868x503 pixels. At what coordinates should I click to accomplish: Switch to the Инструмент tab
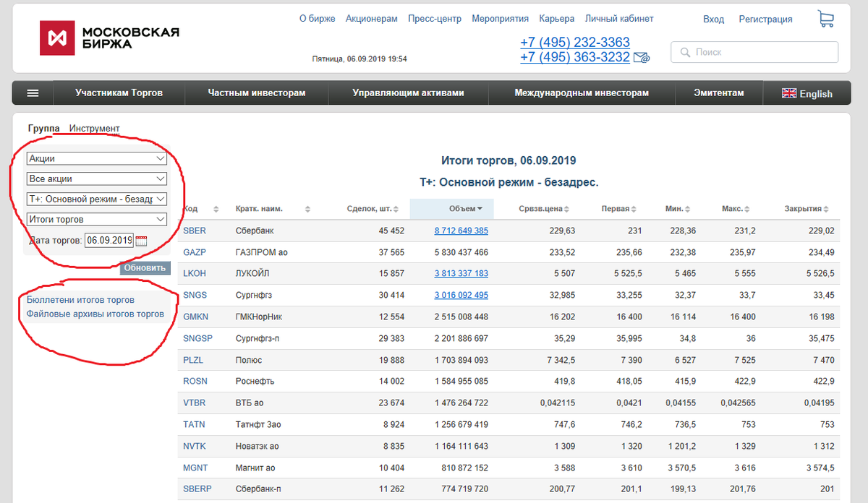pyautogui.click(x=94, y=129)
